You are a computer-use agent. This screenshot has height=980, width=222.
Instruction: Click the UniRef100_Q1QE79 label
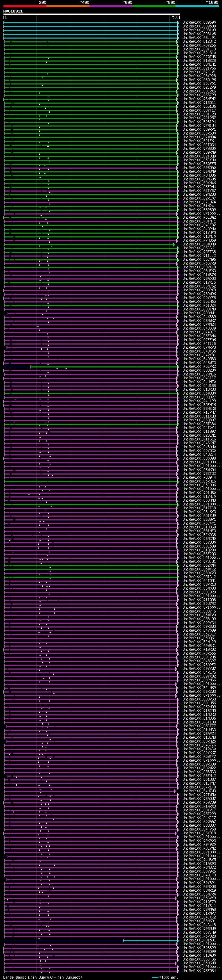click(x=199, y=902)
